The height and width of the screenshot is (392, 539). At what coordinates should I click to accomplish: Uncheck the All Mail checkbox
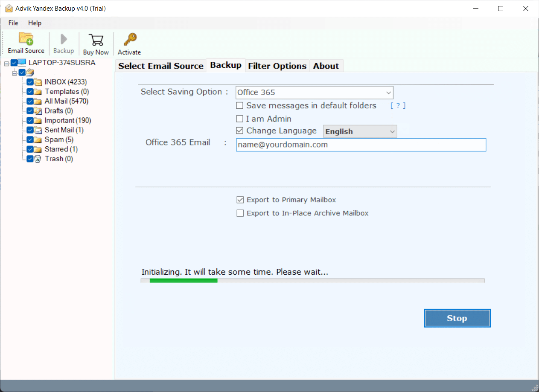pyautogui.click(x=30, y=101)
